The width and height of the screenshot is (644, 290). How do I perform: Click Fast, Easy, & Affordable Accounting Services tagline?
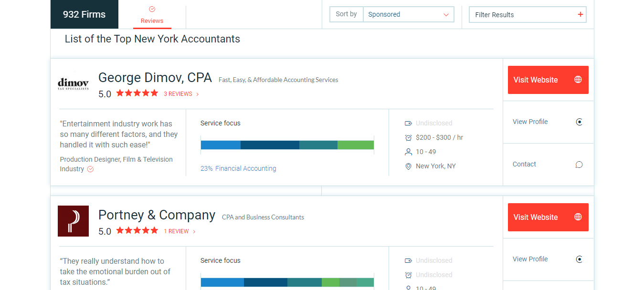click(x=278, y=80)
